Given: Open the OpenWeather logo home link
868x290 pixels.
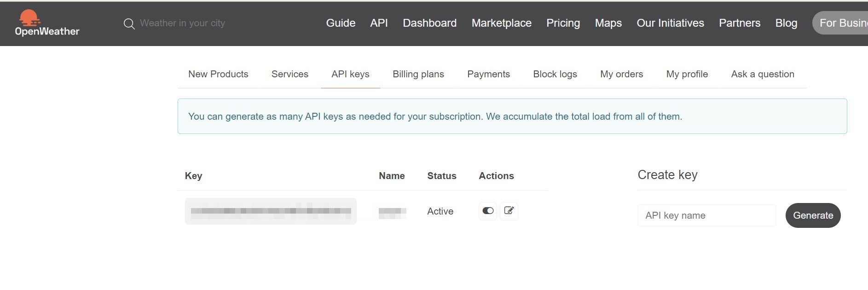Looking at the screenshot, I should pos(47,23).
